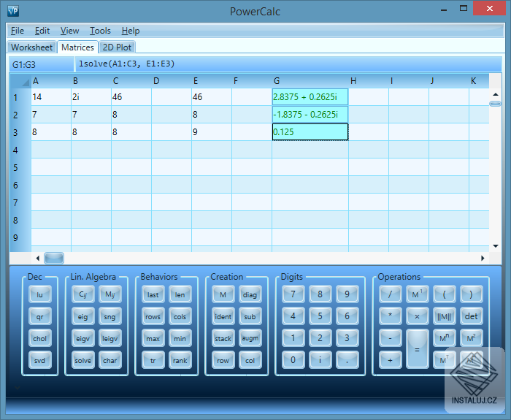Click the cross product × button
511x420 pixels.
(x=417, y=316)
